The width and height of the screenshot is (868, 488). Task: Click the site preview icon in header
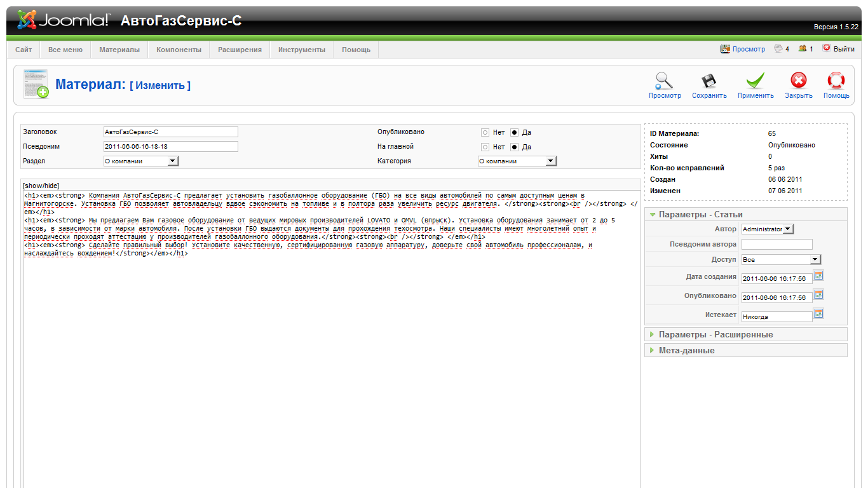click(x=725, y=48)
